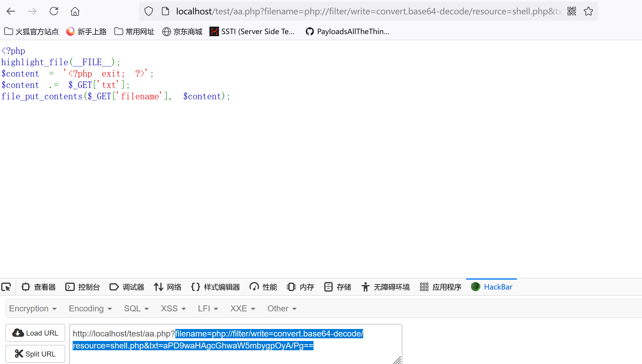Expand the Encoding dropdown menu

pyautogui.click(x=90, y=309)
